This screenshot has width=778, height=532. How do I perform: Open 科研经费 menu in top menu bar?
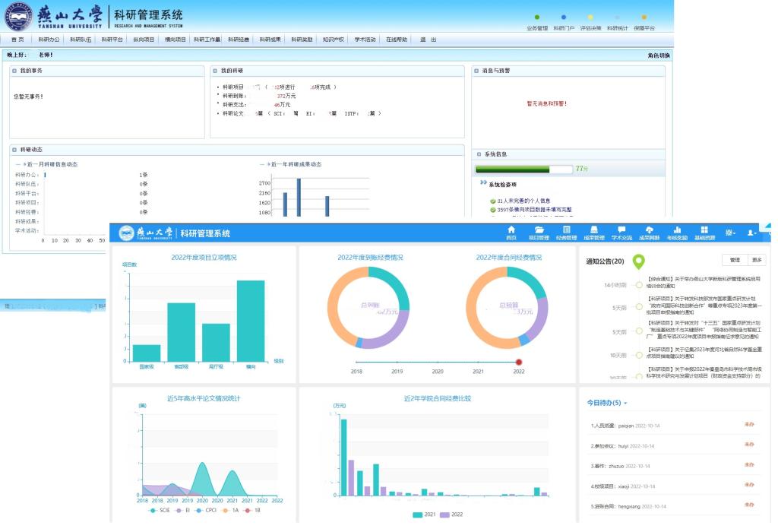point(239,40)
